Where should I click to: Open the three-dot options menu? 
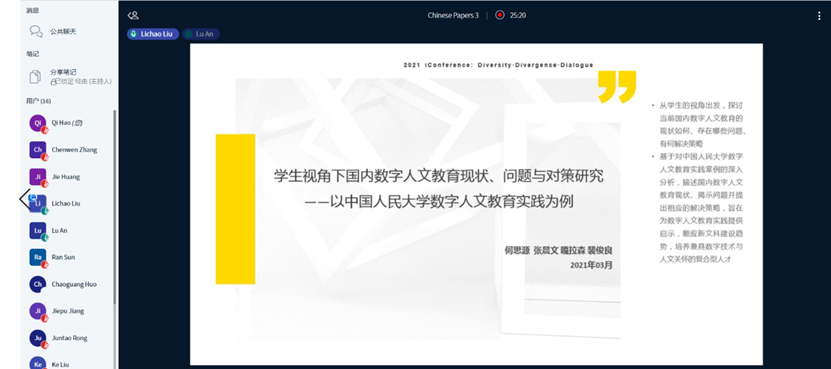coord(819,16)
